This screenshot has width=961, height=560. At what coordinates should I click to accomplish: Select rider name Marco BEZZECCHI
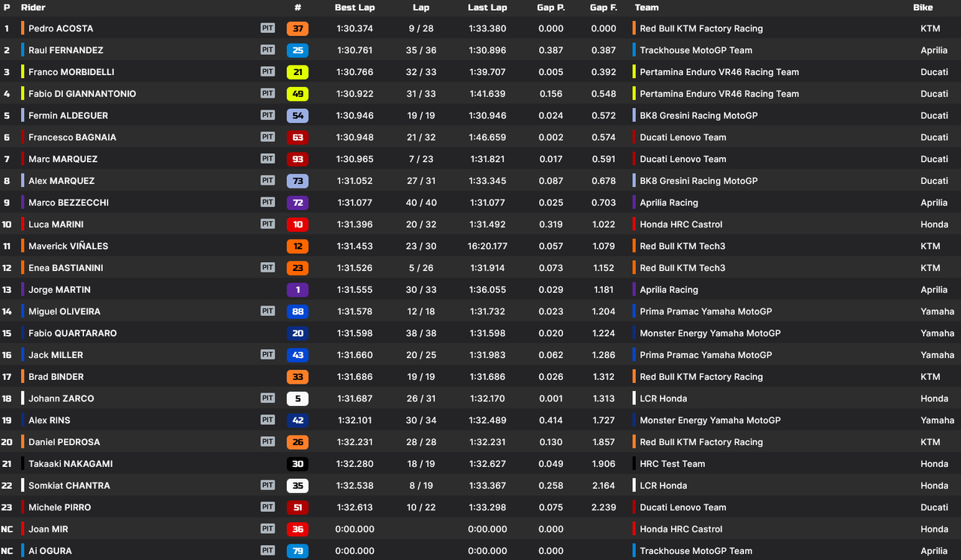pos(68,203)
